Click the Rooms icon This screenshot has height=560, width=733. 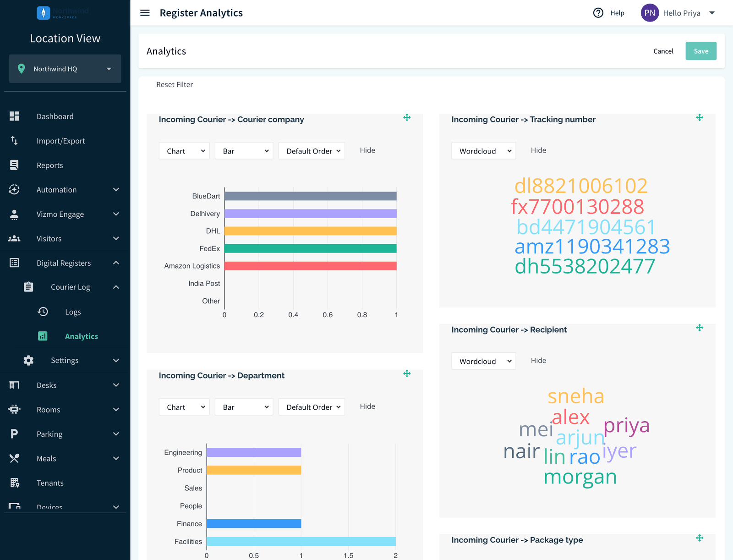coord(14,409)
